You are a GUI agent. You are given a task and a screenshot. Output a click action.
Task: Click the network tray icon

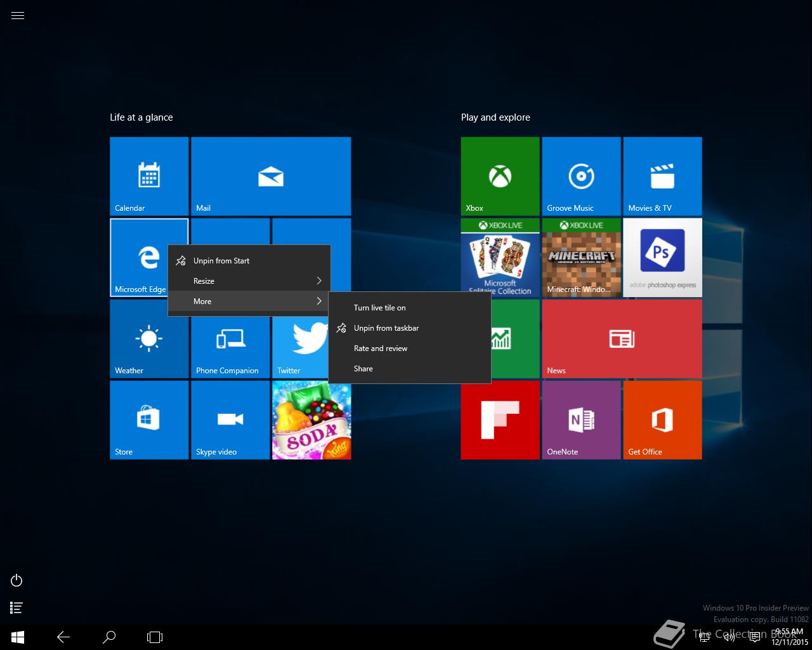705,637
